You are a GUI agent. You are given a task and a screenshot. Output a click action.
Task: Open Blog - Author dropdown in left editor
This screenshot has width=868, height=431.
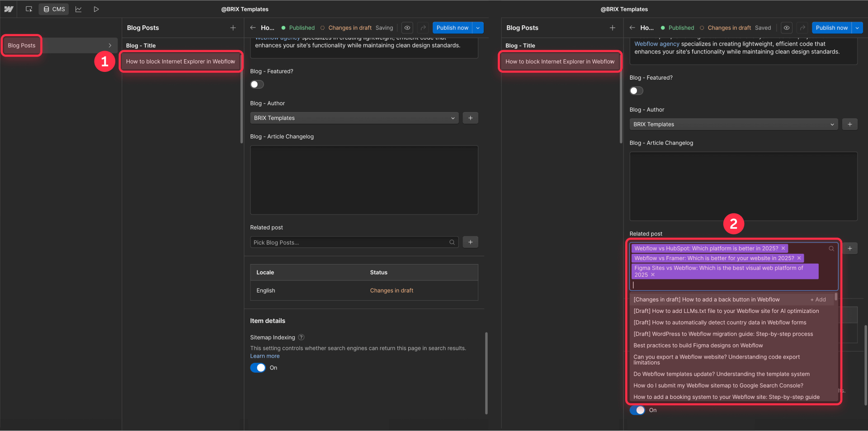click(x=354, y=118)
